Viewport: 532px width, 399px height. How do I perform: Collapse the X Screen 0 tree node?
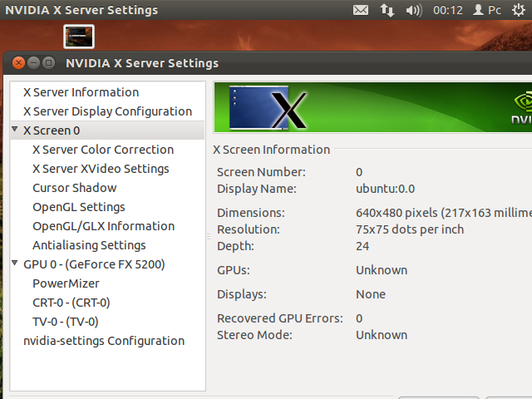pos(15,131)
